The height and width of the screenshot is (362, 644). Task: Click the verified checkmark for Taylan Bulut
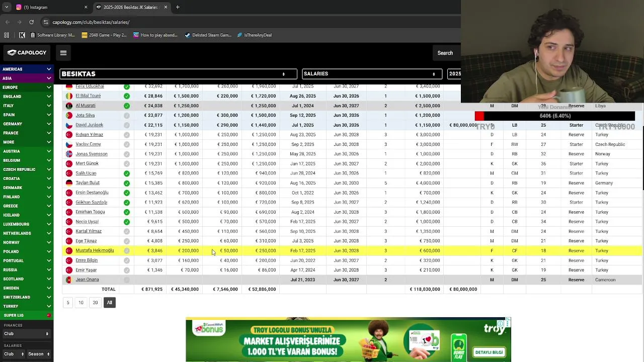click(x=126, y=183)
